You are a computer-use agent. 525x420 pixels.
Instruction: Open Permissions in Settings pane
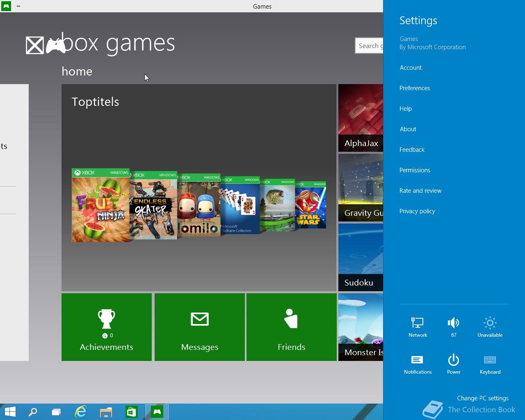[415, 170]
